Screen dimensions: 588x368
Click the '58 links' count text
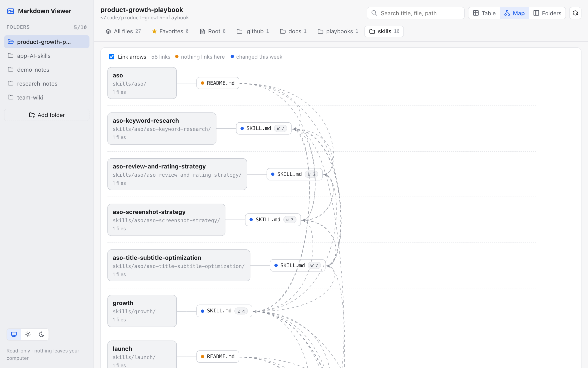click(x=161, y=57)
